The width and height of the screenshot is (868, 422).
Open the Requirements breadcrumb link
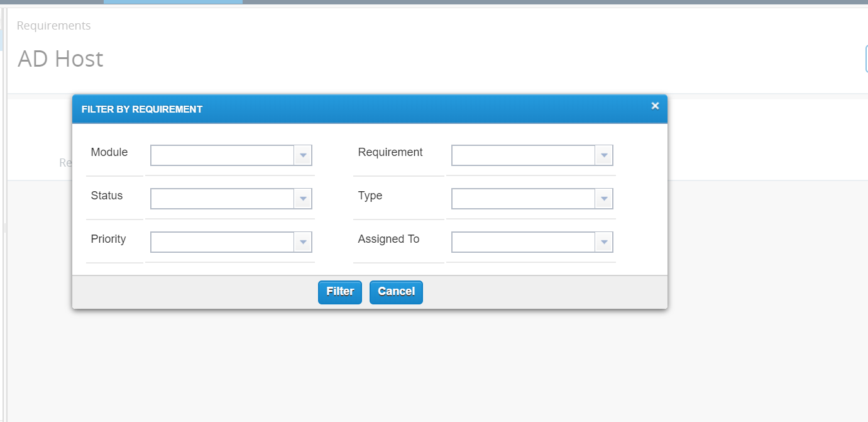click(x=53, y=25)
